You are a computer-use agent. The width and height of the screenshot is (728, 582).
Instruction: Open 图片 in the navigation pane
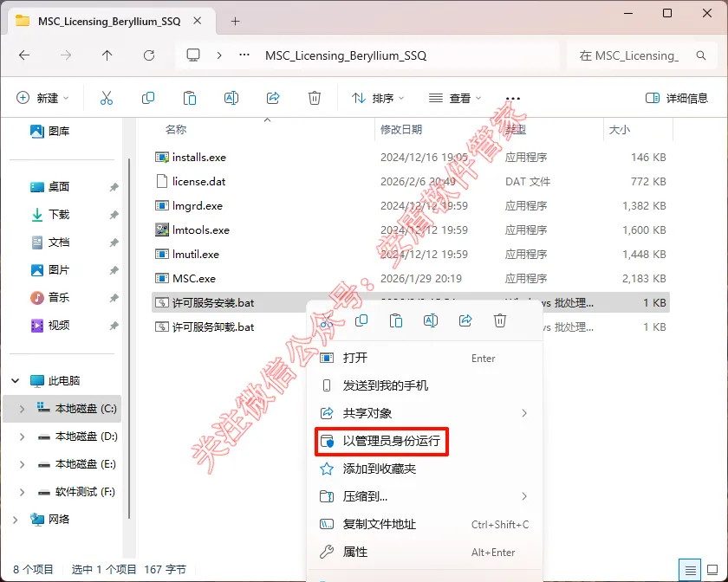pyautogui.click(x=49, y=269)
